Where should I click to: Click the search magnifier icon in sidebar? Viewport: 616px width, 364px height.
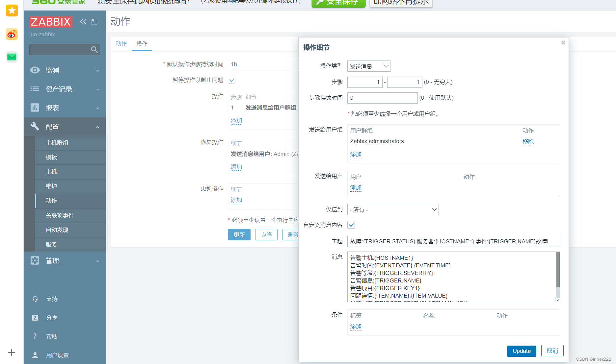[94, 50]
